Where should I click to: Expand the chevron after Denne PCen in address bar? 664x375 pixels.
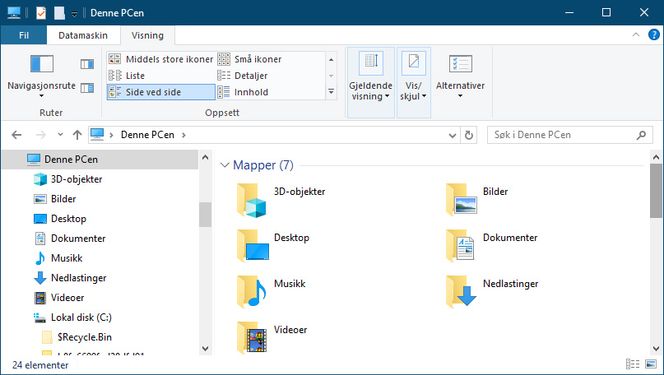click(183, 135)
